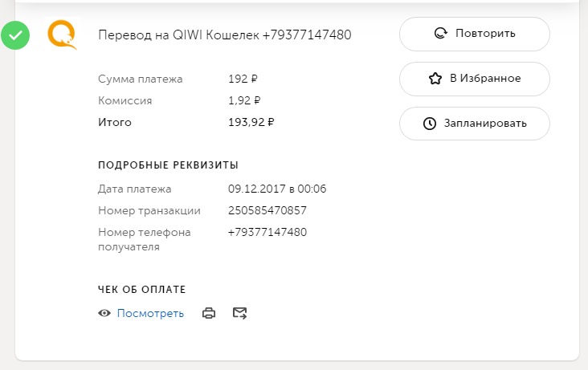Click the Номер транзакции label

(149, 211)
